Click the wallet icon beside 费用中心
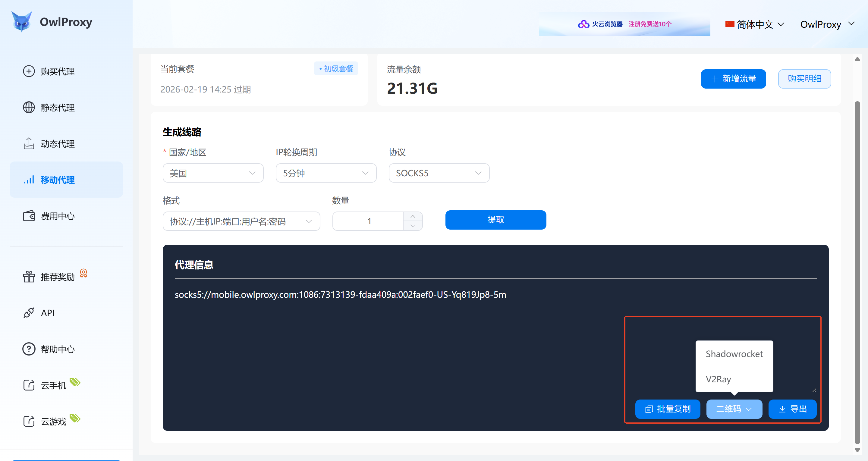Screen dimensions: 868x461 click(x=29, y=216)
